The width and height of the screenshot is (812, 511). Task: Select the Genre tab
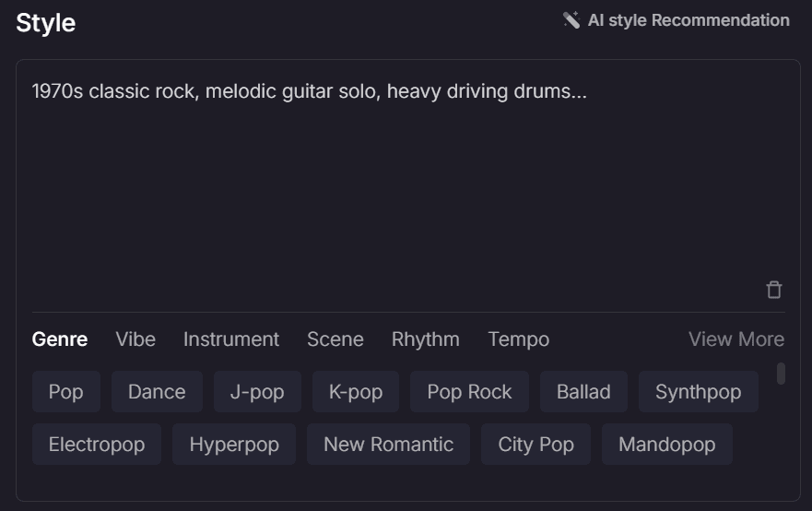tap(60, 339)
